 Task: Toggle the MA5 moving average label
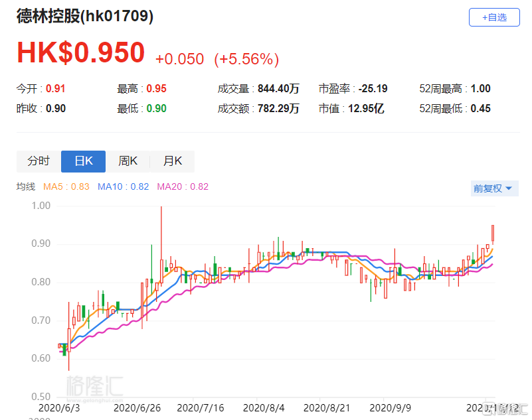point(66,187)
